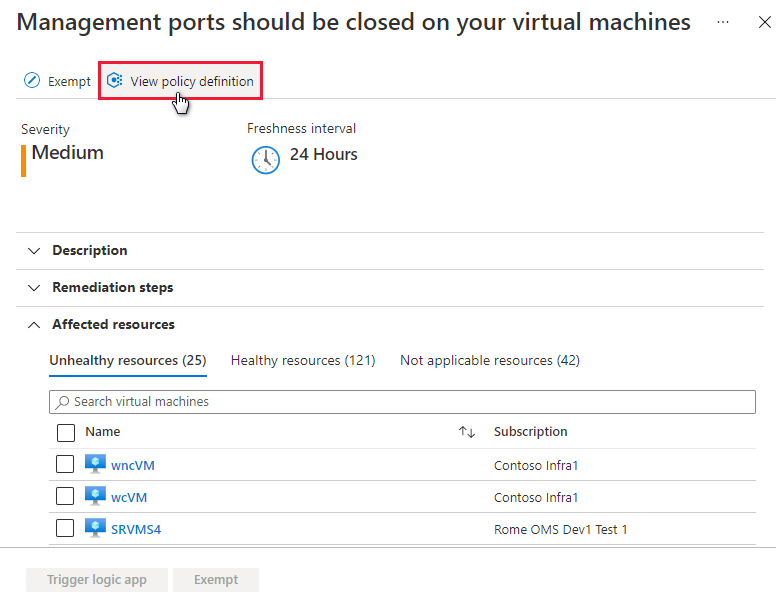Switch to Healthy resources (121) tab
This screenshot has width=776, height=605.
303,360
